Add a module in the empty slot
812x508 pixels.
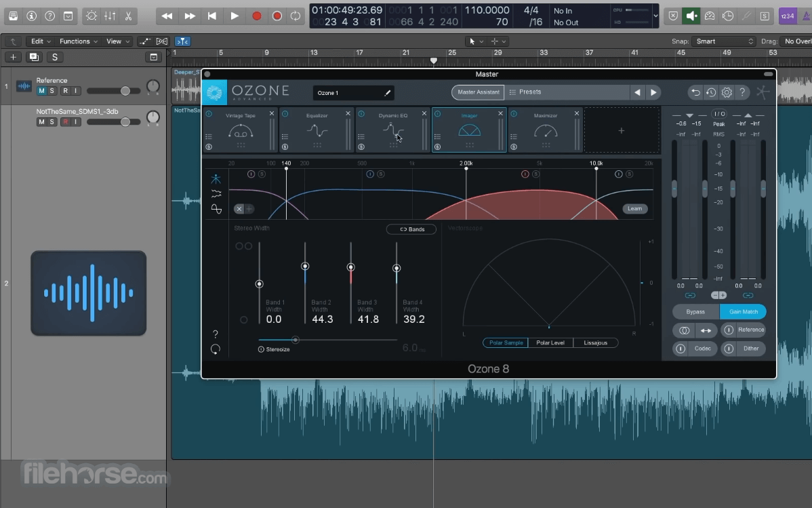click(x=622, y=131)
